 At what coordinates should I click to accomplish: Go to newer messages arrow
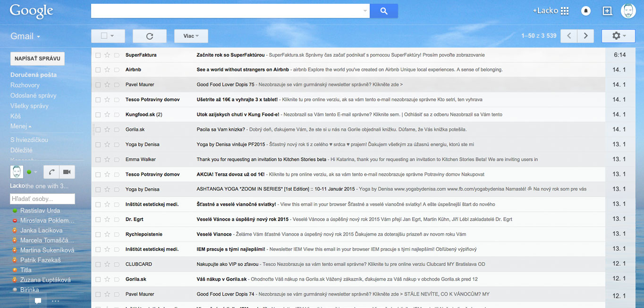[569, 36]
